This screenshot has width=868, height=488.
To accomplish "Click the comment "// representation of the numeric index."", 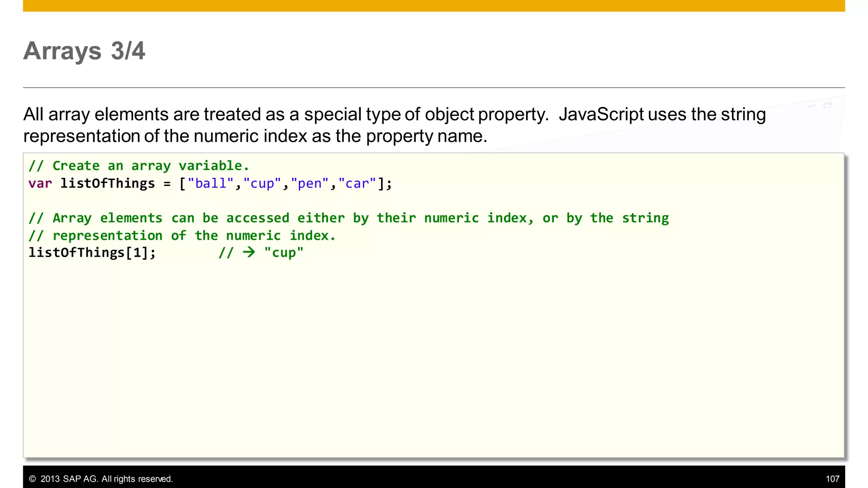I will click(x=182, y=236).
